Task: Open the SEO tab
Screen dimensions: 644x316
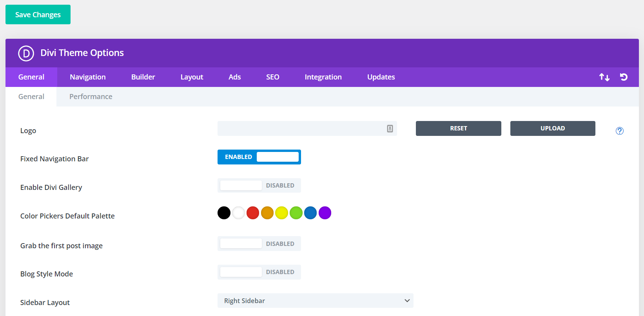Action: (x=273, y=77)
